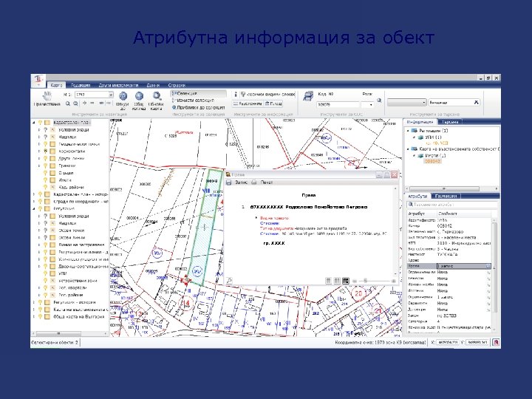Click the save icon in Права window
Viewport: 532px width, 399px height.
point(229,183)
